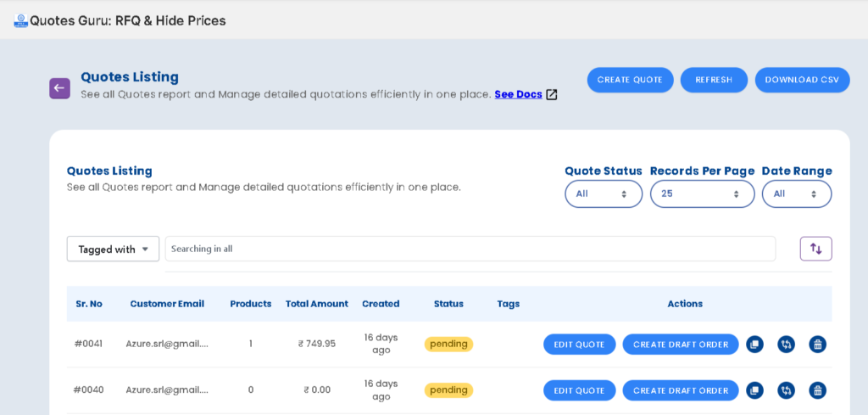The height and width of the screenshot is (415, 868).
Task: Edit quote #0041
Action: (579, 345)
